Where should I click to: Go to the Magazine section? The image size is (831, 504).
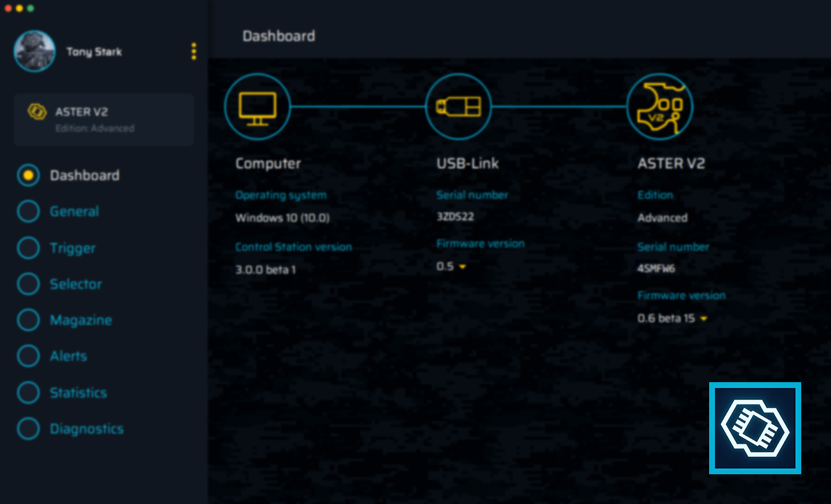point(80,321)
